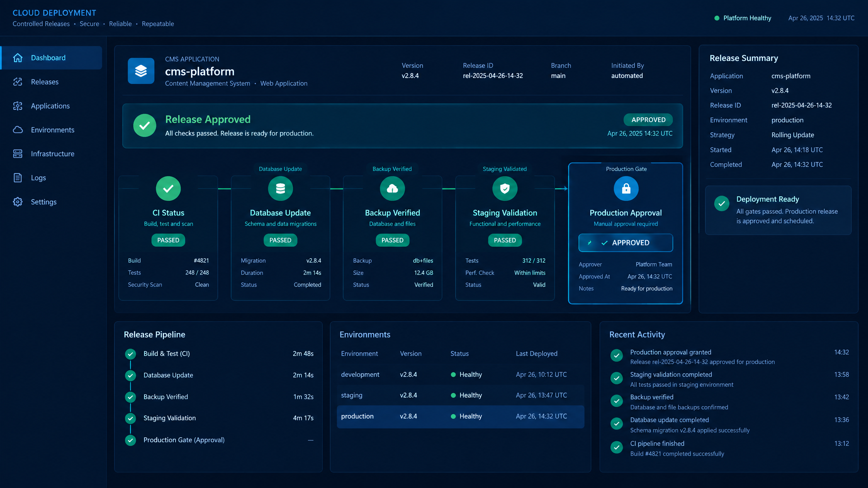Click the Backup Verified cloud icon
The image size is (868, 488).
point(392,188)
